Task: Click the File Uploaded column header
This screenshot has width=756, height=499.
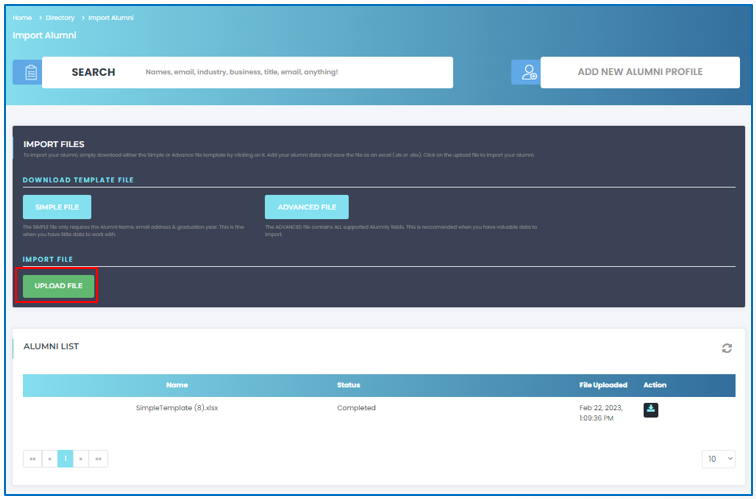Action: [x=603, y=385]
